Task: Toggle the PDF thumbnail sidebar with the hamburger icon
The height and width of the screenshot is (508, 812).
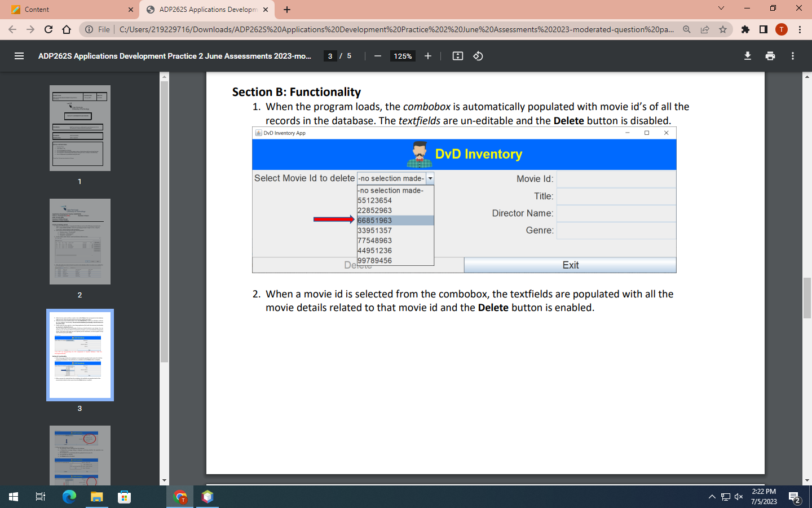Action: click(x=19, y=56)
